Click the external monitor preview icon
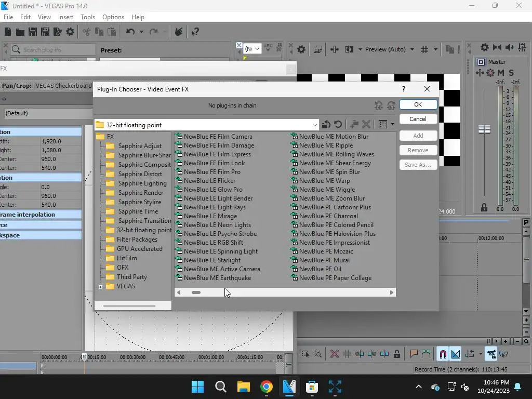The height and width of the screenshot is (399, 532). tap(318, 49)
